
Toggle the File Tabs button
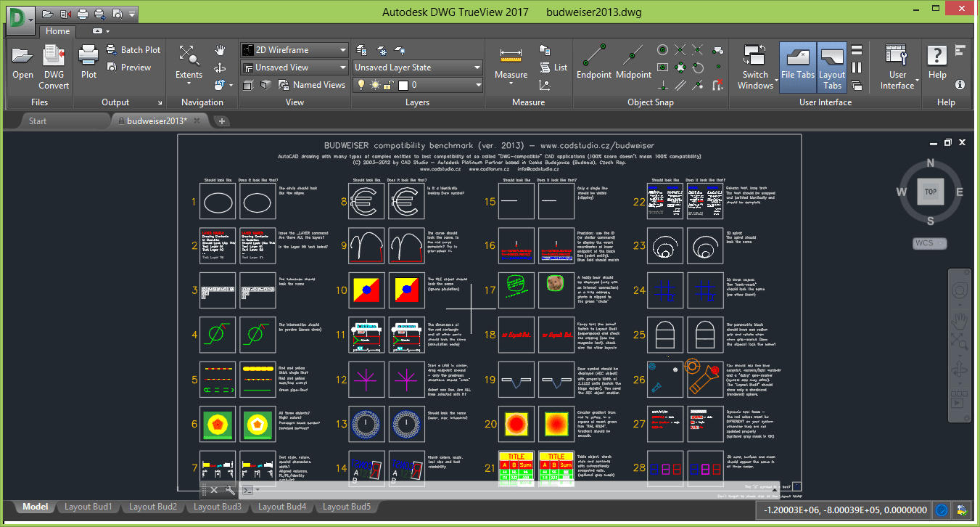click(x=798, y=67)
